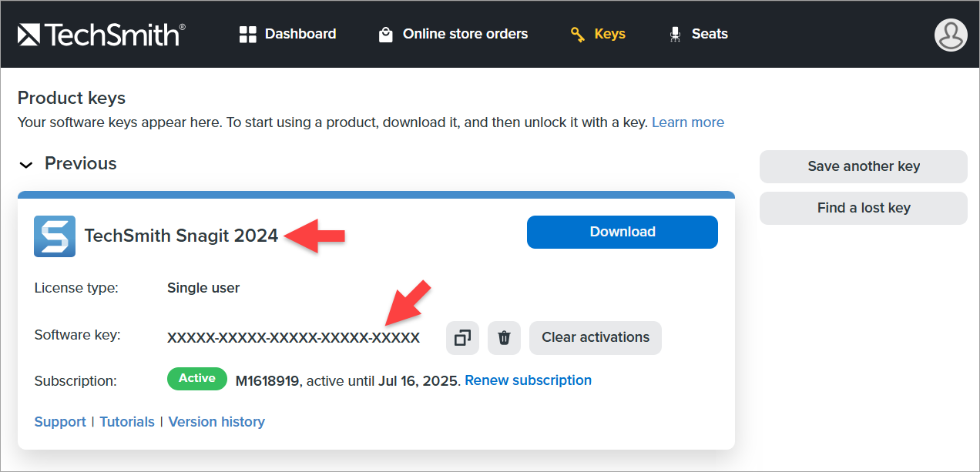Click the License type label
The image size is (980, 472).
click(x=76, y=288)
